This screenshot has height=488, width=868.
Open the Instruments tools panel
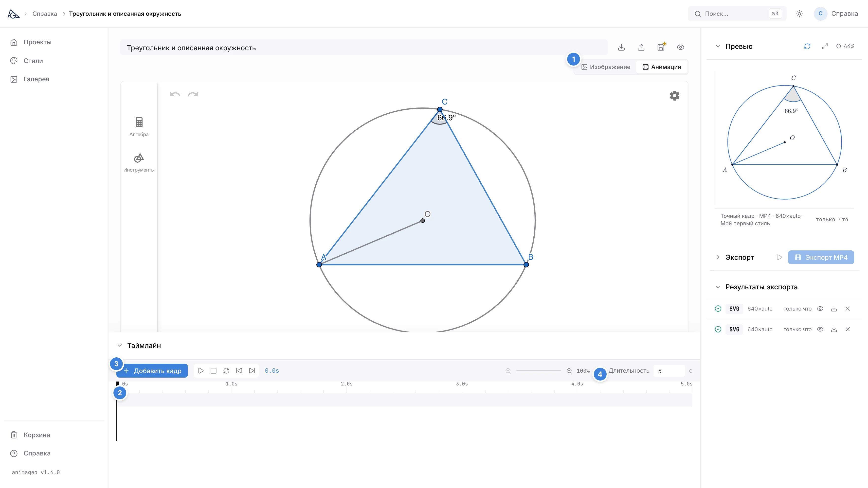click(x=139, y=163)
